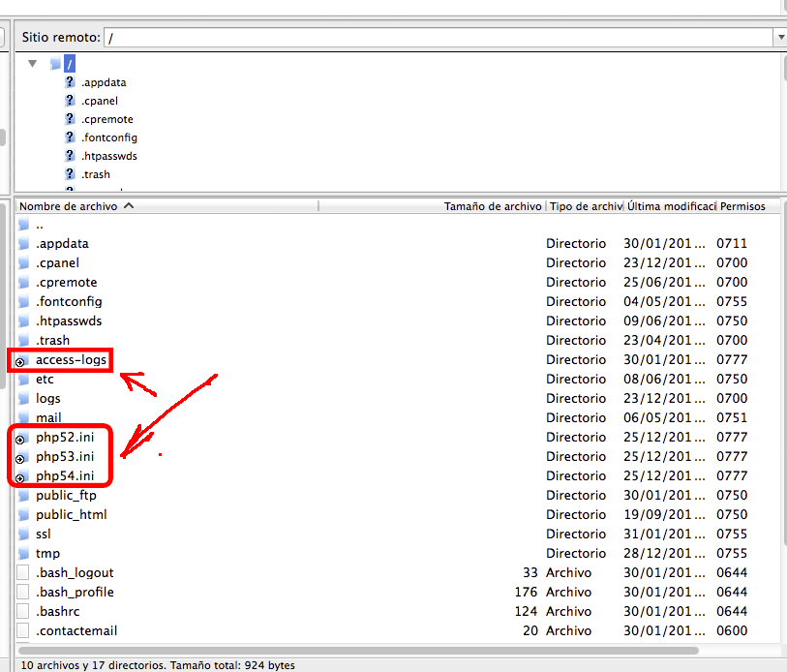Click the .bash_logout file icon

22,572
